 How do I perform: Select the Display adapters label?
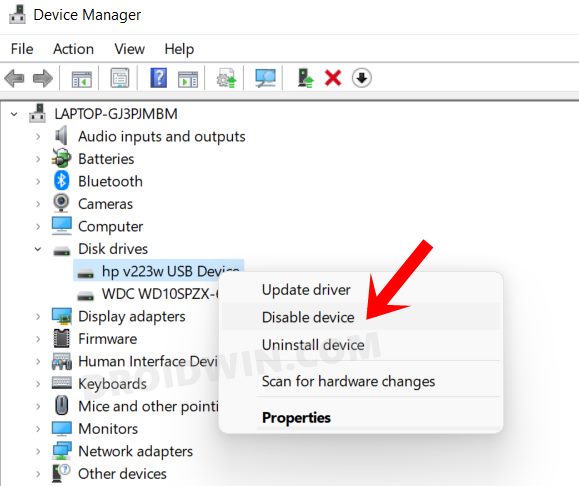131,316
